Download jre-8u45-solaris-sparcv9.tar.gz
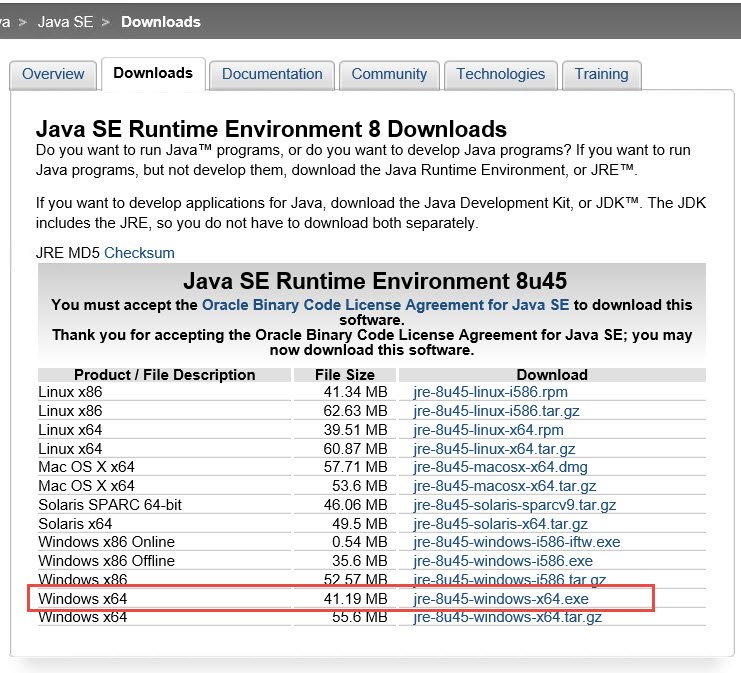The height and width of the screenshot is (673, 741). (x=515, y=505)
